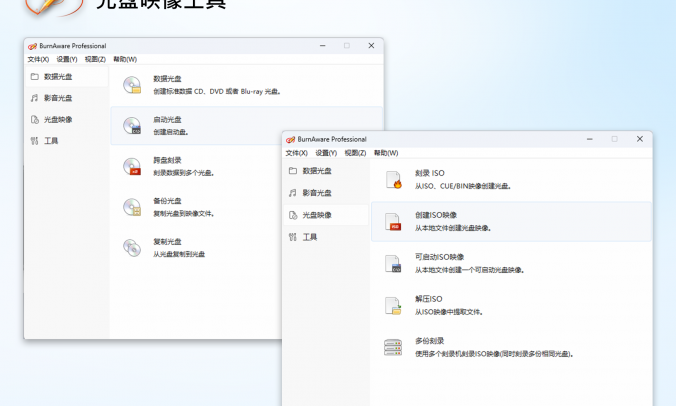
Task: Open 设置(Y) menu in the front window
Action: pyautogui.click(x=326, y=153)
